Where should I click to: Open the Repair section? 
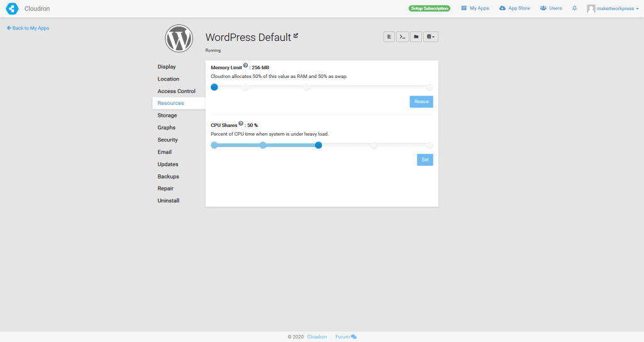pyautogui.click(x=165, y=189)
